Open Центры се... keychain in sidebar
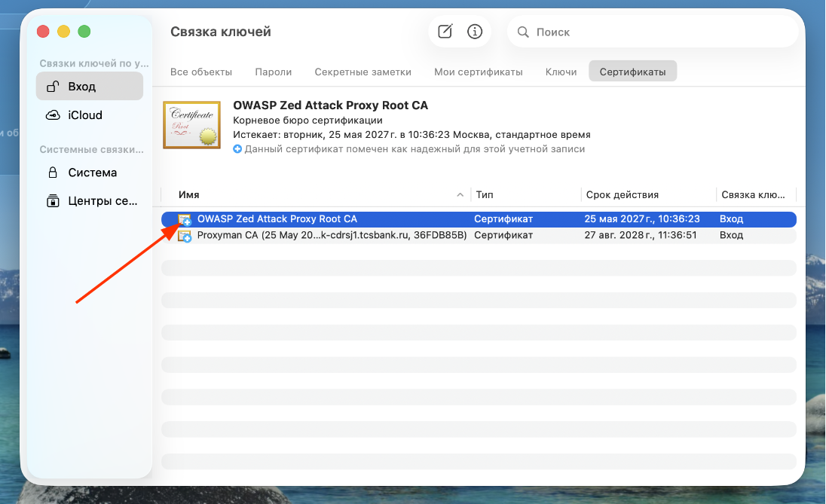826x504 pixels. (90, 200)
